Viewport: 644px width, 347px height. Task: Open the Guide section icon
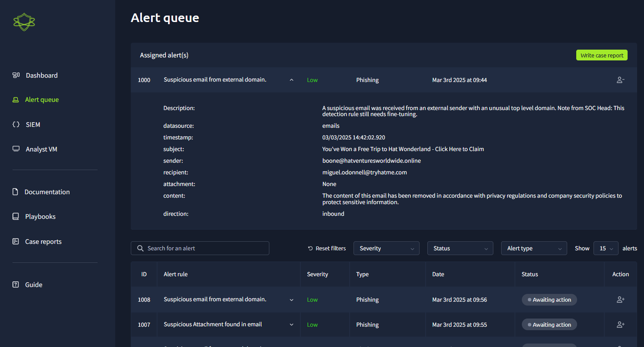(16, 284)
